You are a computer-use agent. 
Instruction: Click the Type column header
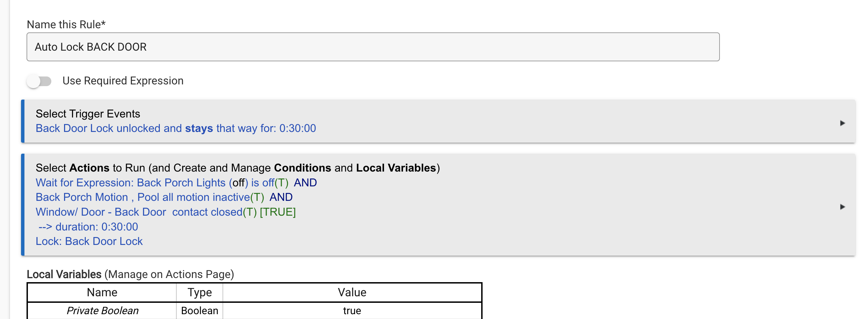click(x=199, y=292)
